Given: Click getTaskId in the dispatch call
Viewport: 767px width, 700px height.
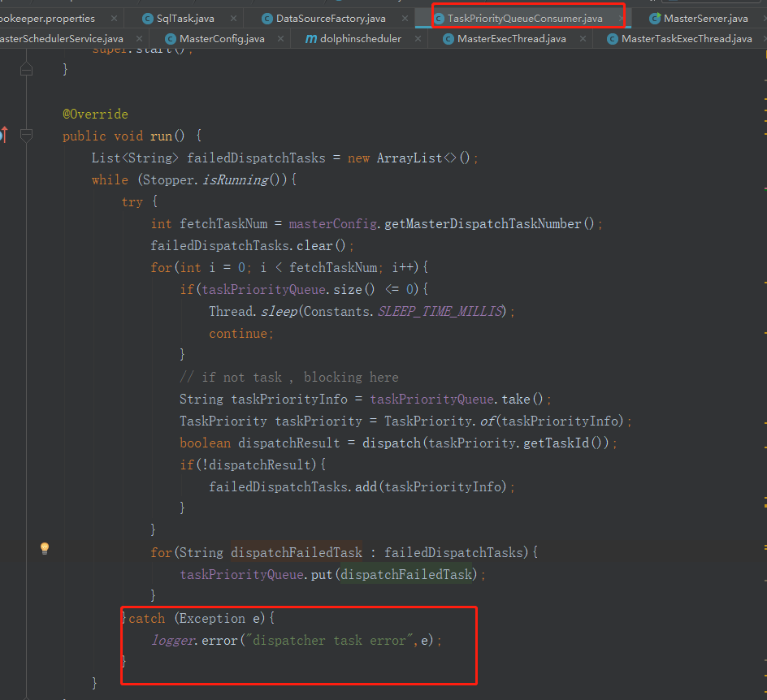Looking at the screenshot, I should click(x=557, y=443).
